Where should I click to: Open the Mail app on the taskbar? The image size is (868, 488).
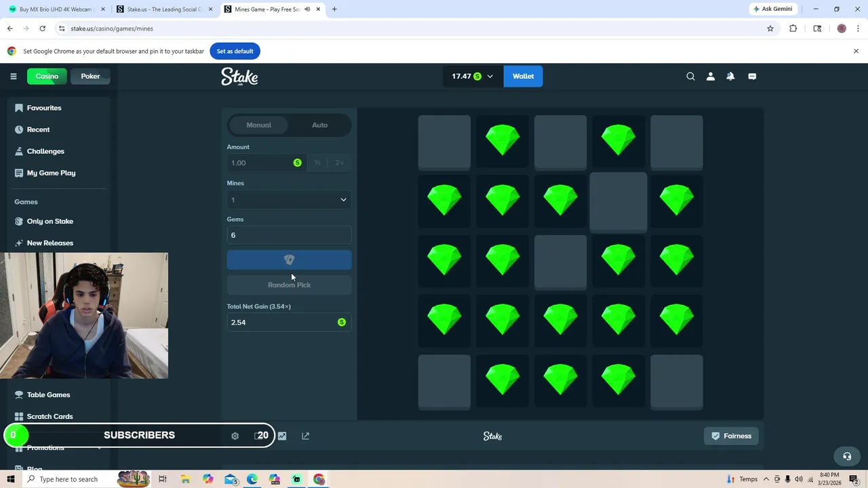coord(231,479)
